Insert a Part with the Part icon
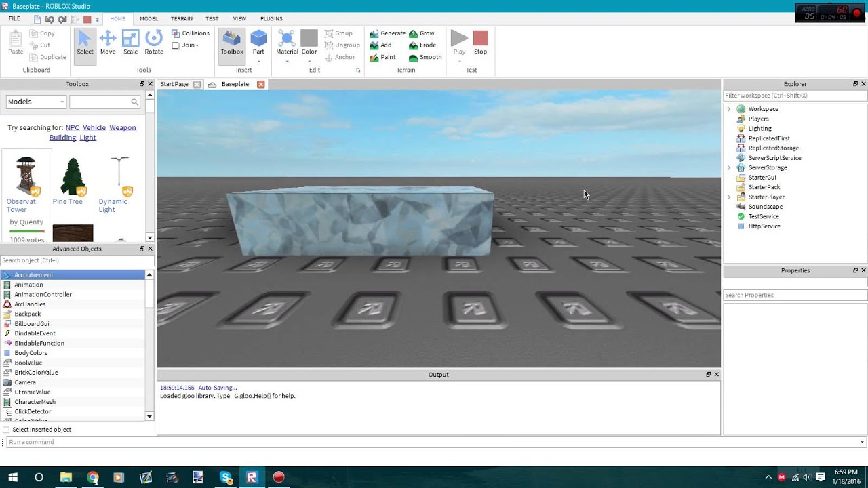Screen dimensions: 868x488 pyautogui.click(x=258, y=38)
